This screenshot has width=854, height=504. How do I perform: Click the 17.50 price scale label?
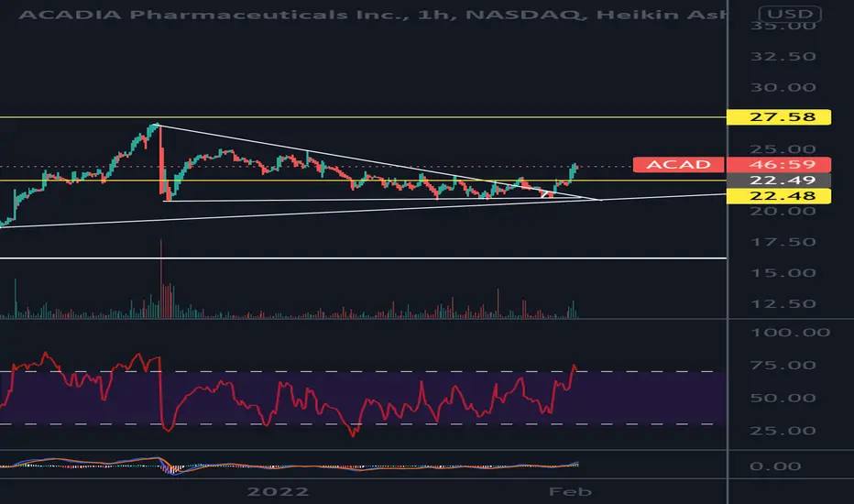[x=783, y=242]
